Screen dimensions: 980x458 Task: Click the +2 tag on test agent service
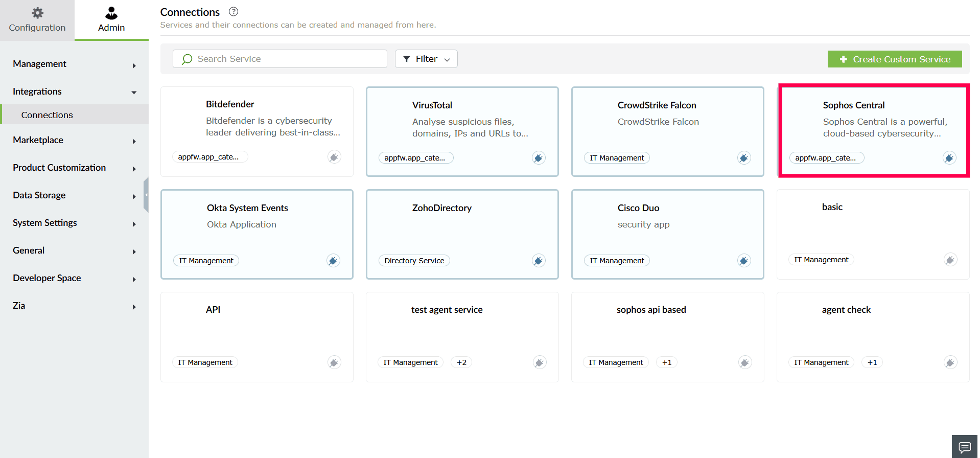(x=461, y=362)
